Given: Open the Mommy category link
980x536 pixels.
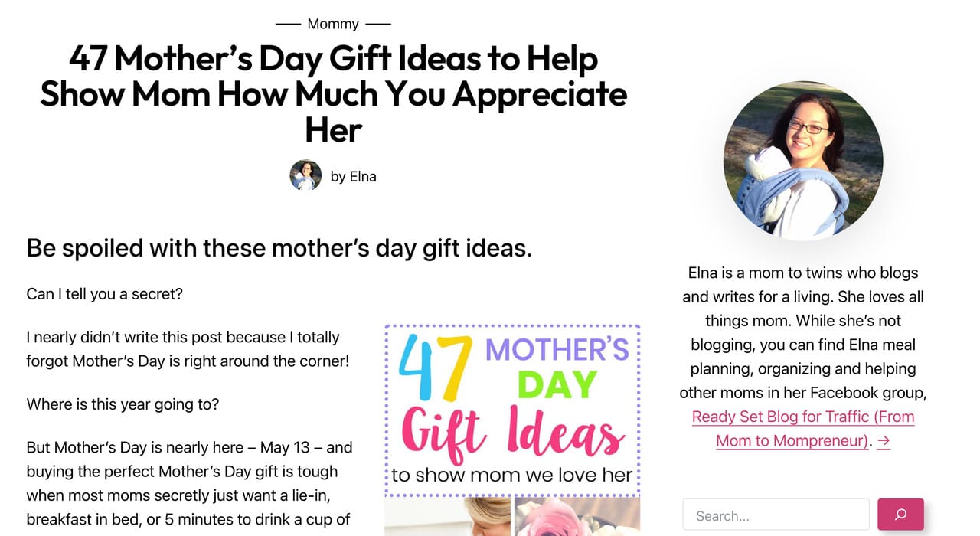Looking at the screenshot, I should [x=332, y=24].
